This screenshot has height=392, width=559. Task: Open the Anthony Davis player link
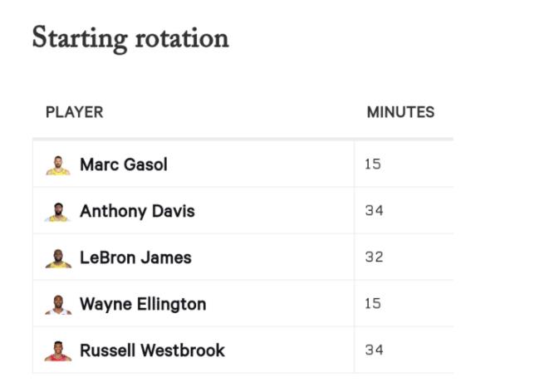(x=137, y=211)
